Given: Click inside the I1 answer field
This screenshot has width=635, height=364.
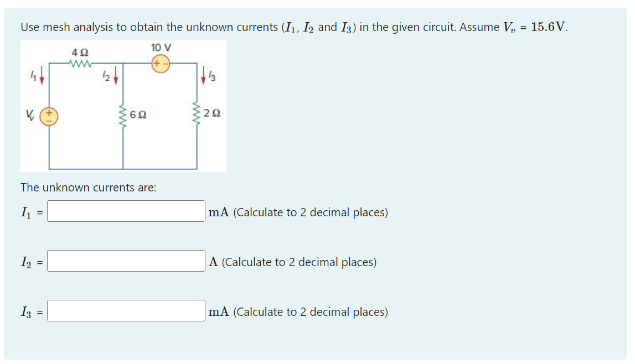Looking at the screenshot, I should point(126,212).
